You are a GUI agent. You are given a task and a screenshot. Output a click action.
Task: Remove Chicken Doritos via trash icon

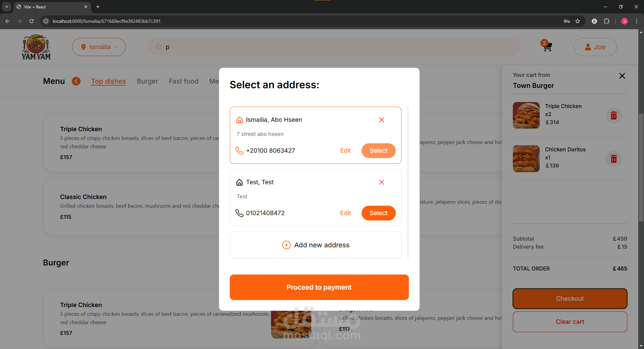coord(613,159)
